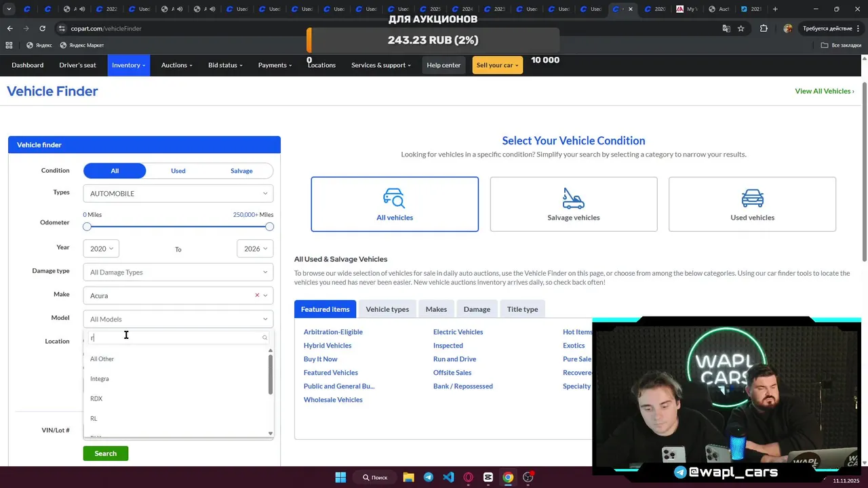Open the Make dropdown showing Acura
Screen dimensions: 868x488
(178, 296)
